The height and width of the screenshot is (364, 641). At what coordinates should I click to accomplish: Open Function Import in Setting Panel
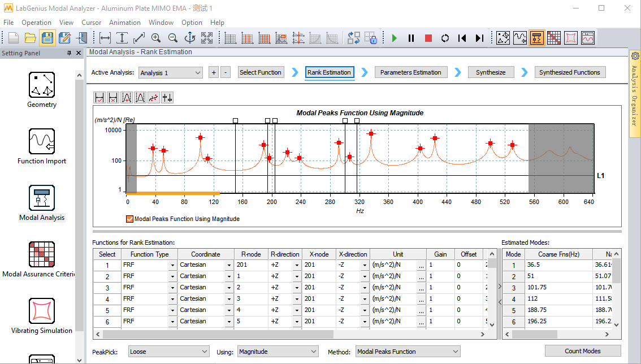point(41,141)
